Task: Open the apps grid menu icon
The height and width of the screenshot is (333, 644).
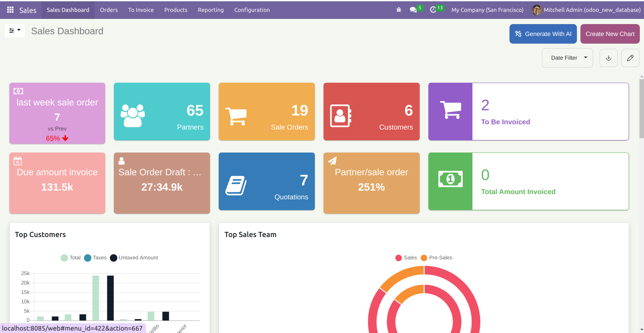Action: tap(10, 10)
